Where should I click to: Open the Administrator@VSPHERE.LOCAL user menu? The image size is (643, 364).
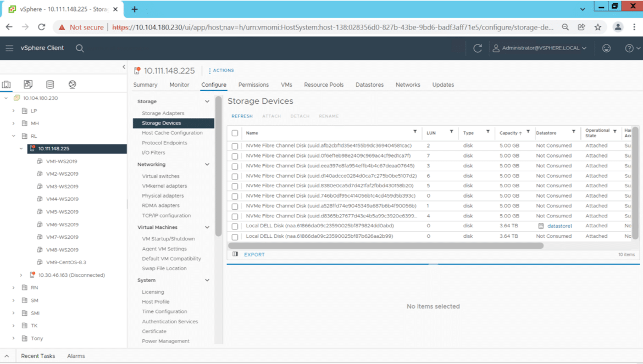(x=539, y=48)
